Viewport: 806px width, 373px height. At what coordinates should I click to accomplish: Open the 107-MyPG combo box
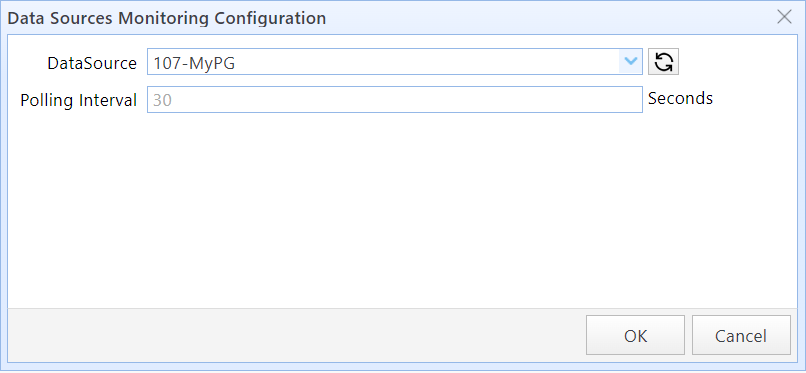click(394, 62)
